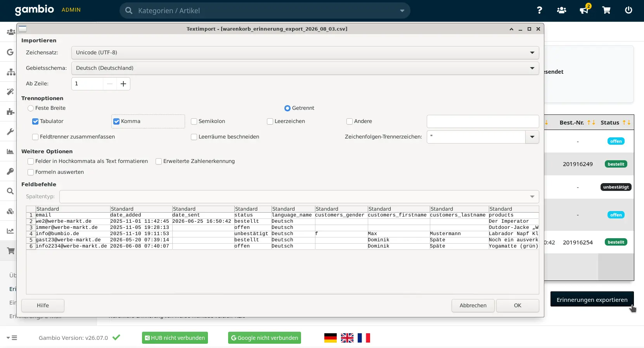
Task: Open the Google sidebar menu icon
Action: (x=10, y=52)
